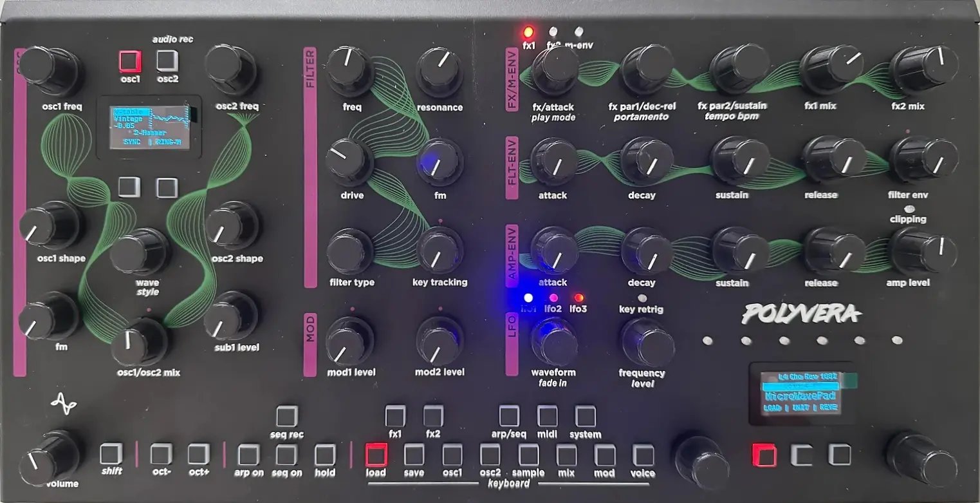Screen dimensions: 980x503
Task: Click the FLT-ENV attack knob
Action: coord(553,161)
